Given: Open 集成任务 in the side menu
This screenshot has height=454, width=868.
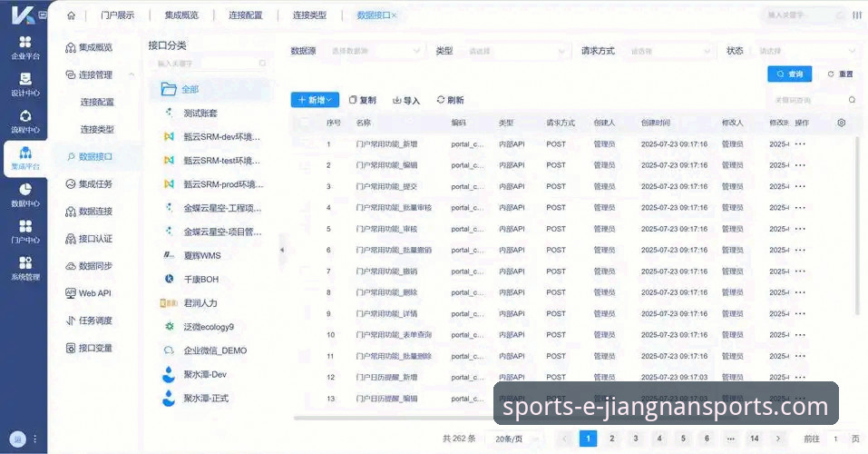Looking at the screenshot, I should coord(89,184).
